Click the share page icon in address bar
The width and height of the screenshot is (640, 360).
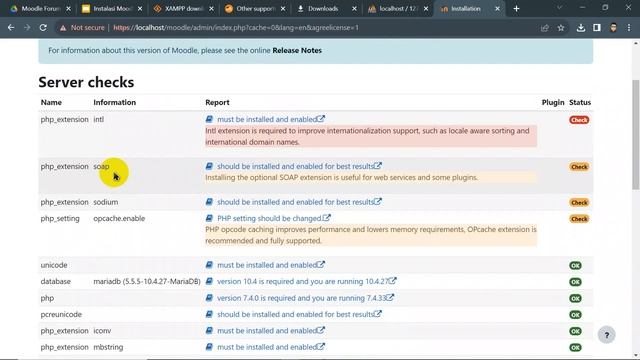pyautogui.click(x=544, y=28)
